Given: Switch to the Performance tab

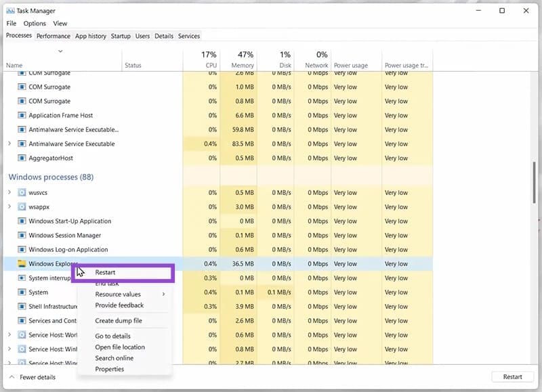Looking at the screenshot, I should pyautogui.click(x=53, y=36).
